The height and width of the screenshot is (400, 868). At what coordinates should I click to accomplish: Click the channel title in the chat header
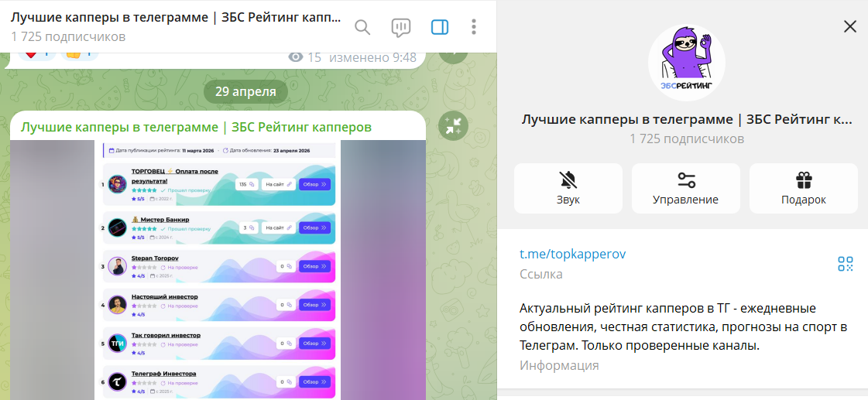click(176, 16)
